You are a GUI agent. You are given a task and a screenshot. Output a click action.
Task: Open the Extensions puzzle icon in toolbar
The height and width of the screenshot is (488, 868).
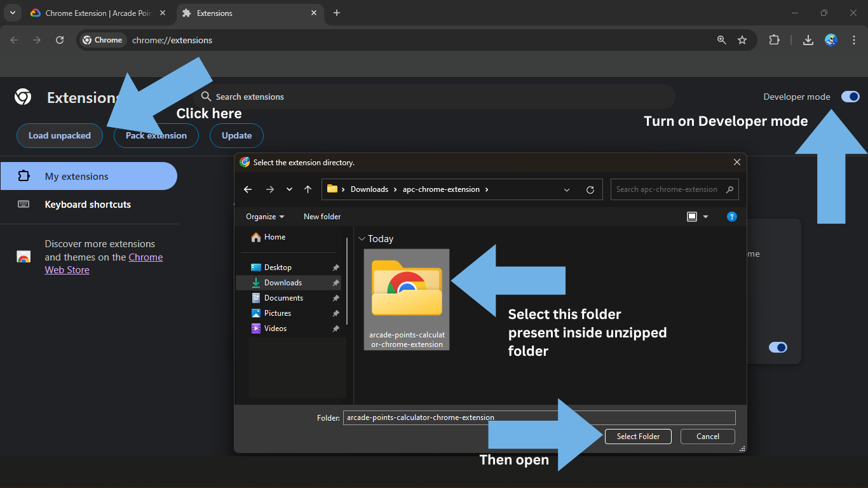pyautogui.click(x=774, y=40)
